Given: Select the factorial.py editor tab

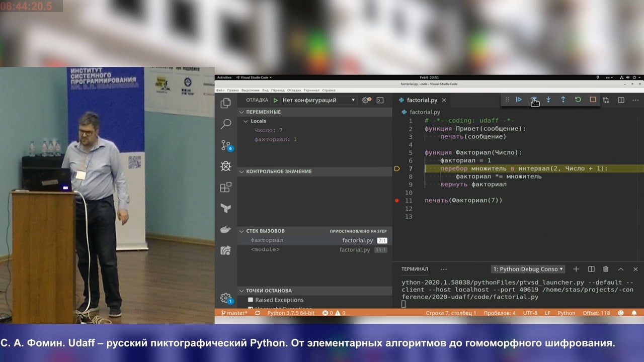Looking at the screenshot, I should tap(422, 100).
